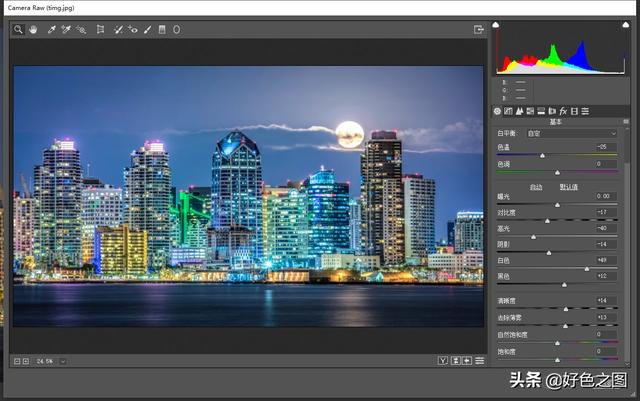Viewport: 640px width, 401px height.
Task: Select the Graduated Filter tool
Action: [x=162, y=30]
